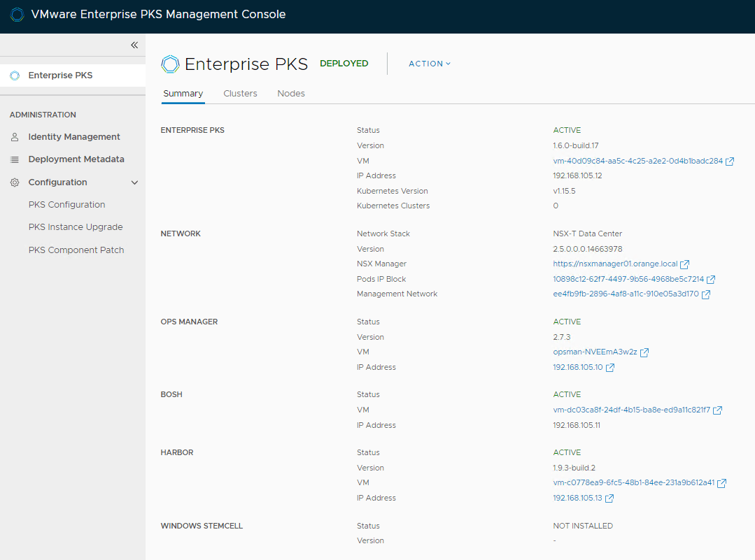Open PKS Component Patch page
Screen dimensions: 755x560
tap(76, 250)
